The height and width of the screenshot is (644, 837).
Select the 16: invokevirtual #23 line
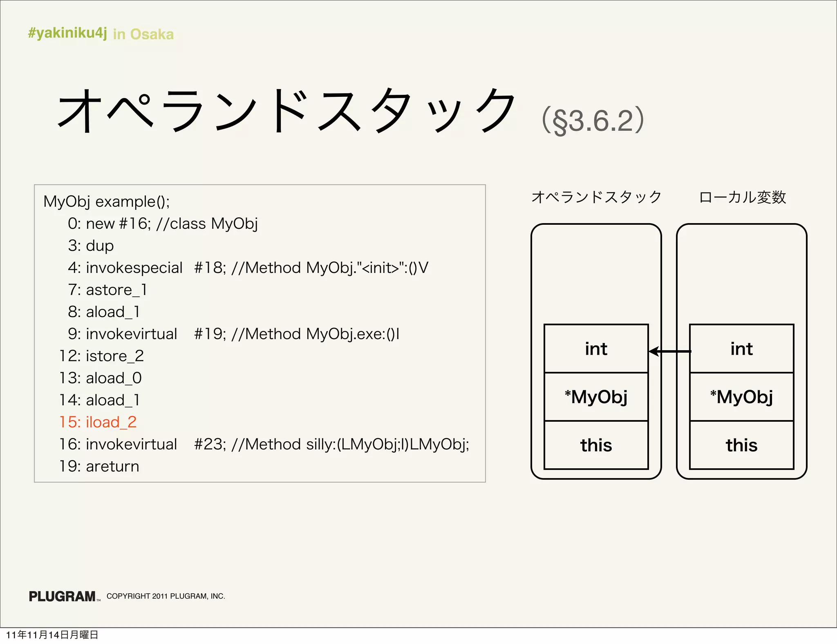pos(264,444)
